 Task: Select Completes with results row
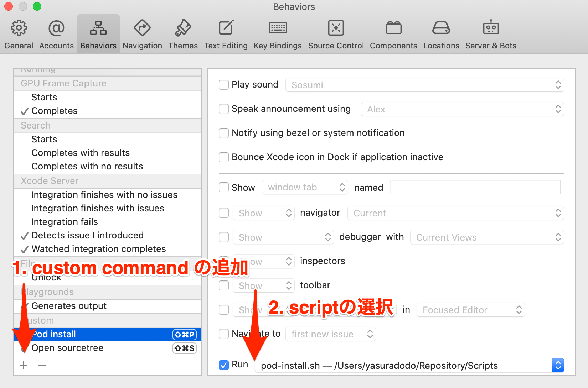tap(107, 153)
